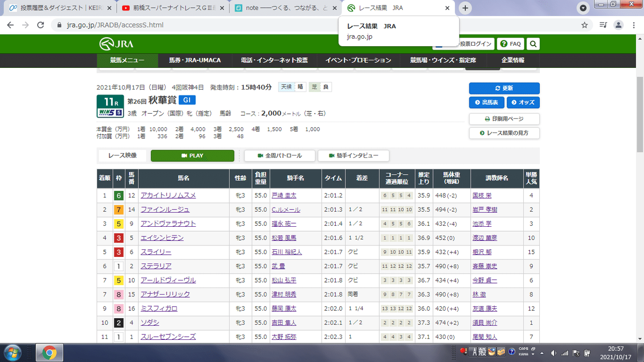644x362 pixels.
Task: Open horse link エイシンヒテン
Action: point(162,238)
